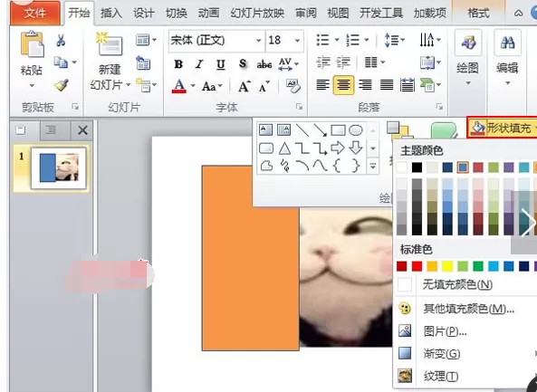Select slide 1 thumbnail
Screen dimensions: 537x392
pyautogui.click(x=58, y=168)
